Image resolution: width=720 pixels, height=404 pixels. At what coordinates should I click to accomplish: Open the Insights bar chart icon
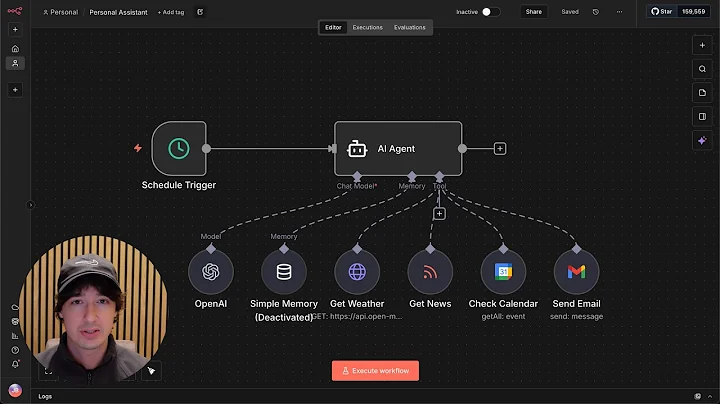[15, 336]
